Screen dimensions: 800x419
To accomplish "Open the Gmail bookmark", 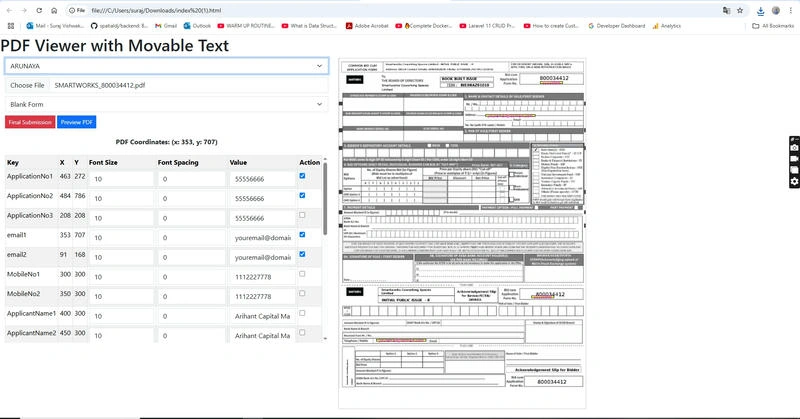I will point(166,26).
